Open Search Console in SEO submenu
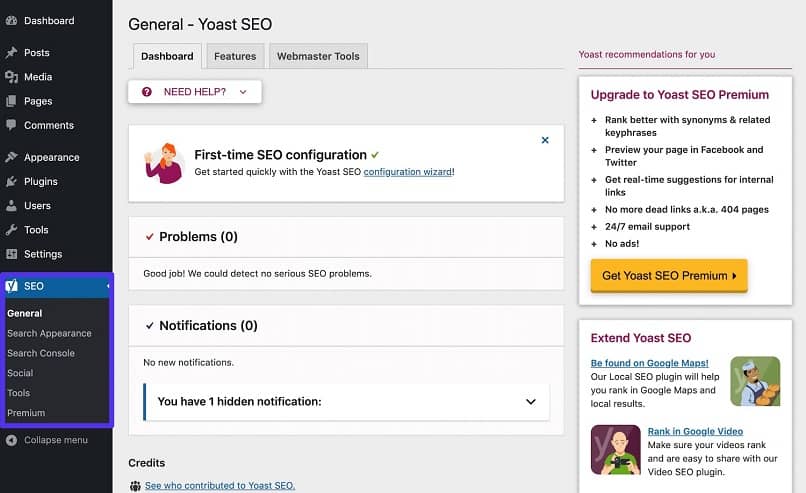Screen dimensions: 806x493 [41, 353]
